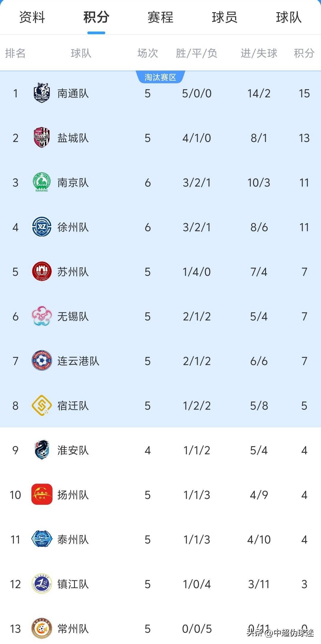Tap the Changzhou team round badge
This screenshot has width=321, height=644.
pyautogui.click(x=42, y=629)
